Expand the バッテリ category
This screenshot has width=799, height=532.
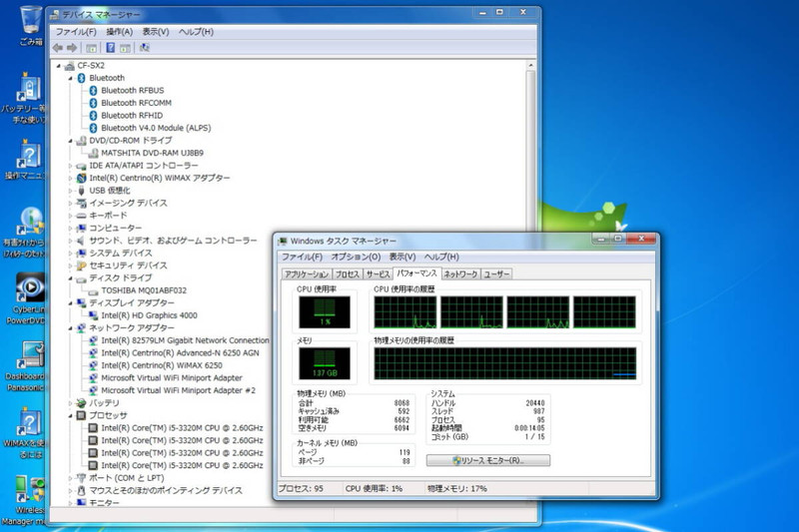pos(70,403)
